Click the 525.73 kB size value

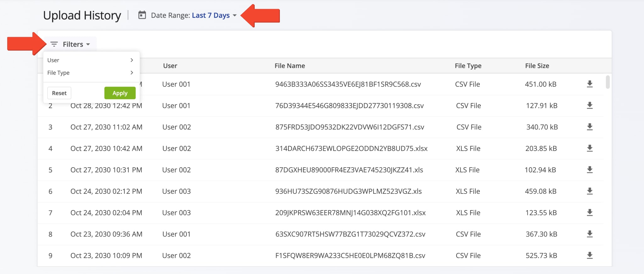[x=541, y=256]
